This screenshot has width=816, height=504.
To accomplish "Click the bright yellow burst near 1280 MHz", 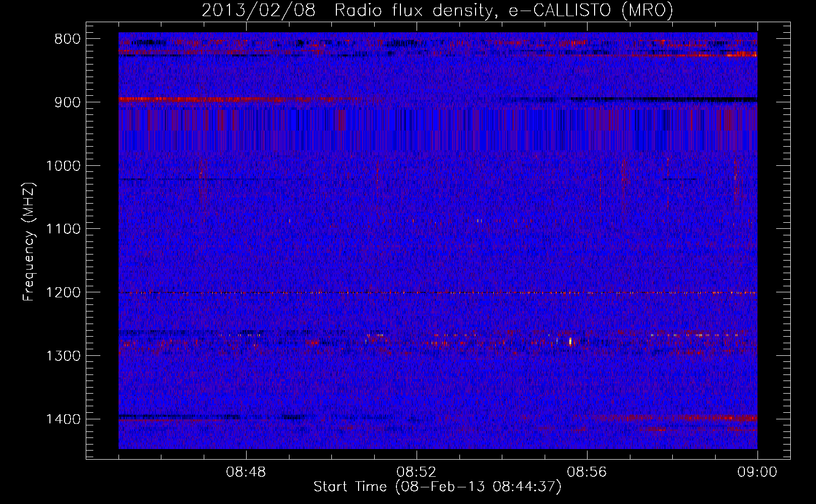I will [570, 341].
